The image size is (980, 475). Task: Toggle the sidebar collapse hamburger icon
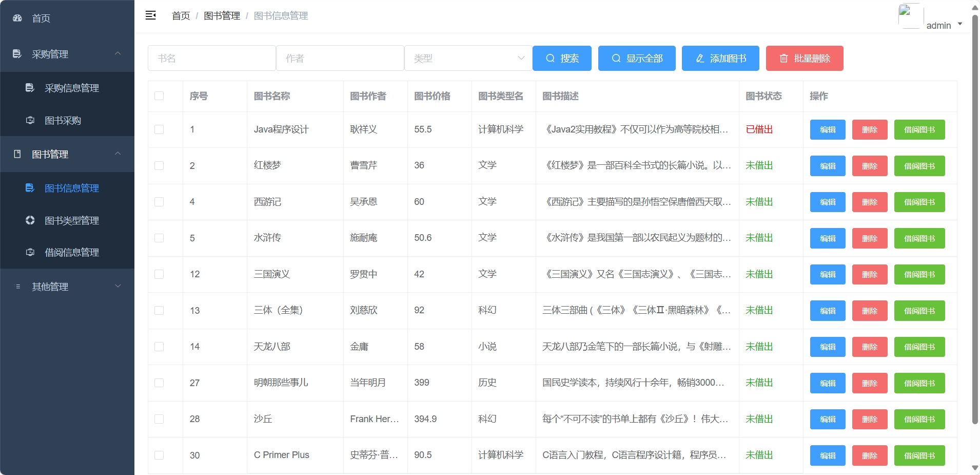click(x=150, y=15)
